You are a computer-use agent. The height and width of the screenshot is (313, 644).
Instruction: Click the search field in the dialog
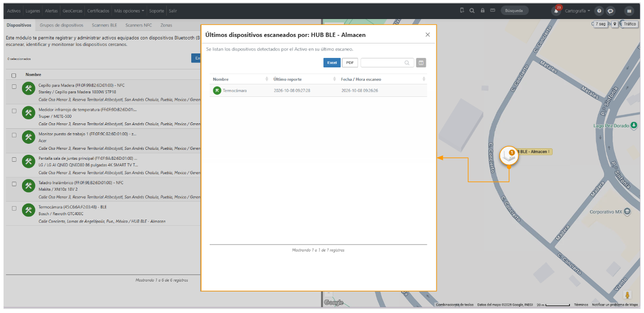tap(387, 63)
